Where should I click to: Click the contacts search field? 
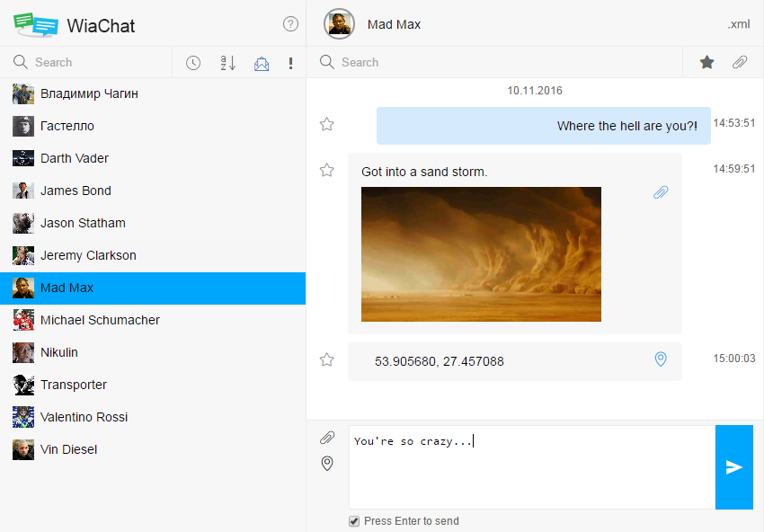pos(99,62)
